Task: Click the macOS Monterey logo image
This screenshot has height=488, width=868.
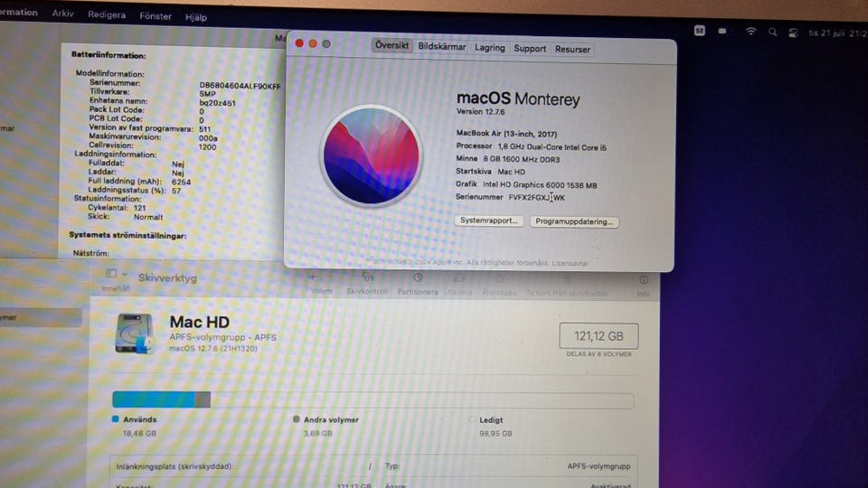Action: tap(372, 156)
